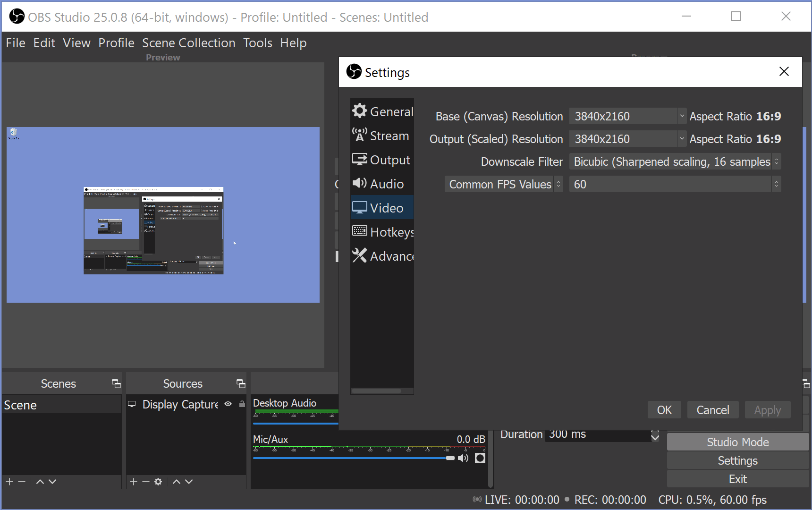Open the Tools menu
The width and height of the screenshot is (812, 510).
click(258, 43)
